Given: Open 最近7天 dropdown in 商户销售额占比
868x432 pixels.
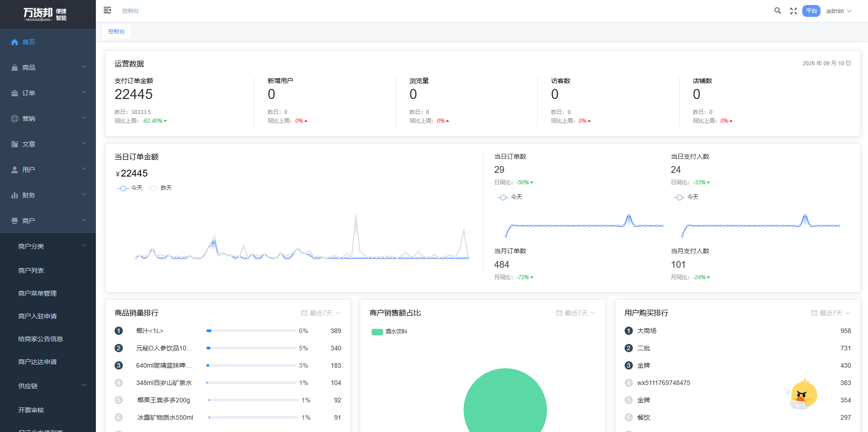Looking at the screenshot, I should click(x=576, y=313).
